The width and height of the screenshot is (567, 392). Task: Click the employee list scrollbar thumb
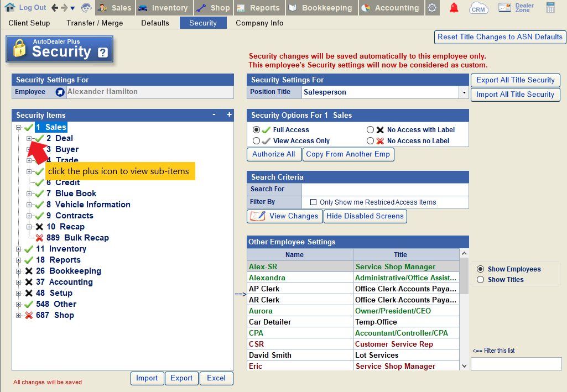(x=464, y=276)
